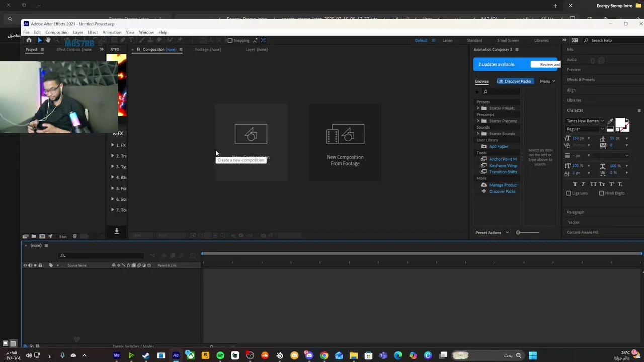Select the Selection arrow tool

click(x=40, y=40)
